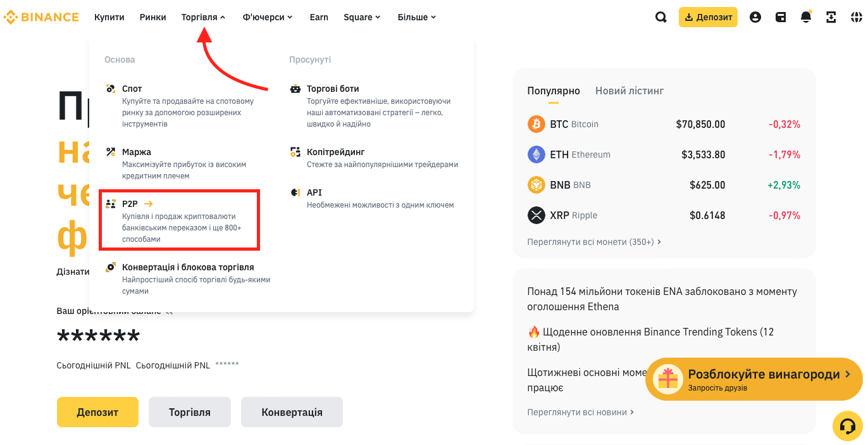Open the Earn menu item
Viewport: 868px width, 445px height.
tap(319, 17)
